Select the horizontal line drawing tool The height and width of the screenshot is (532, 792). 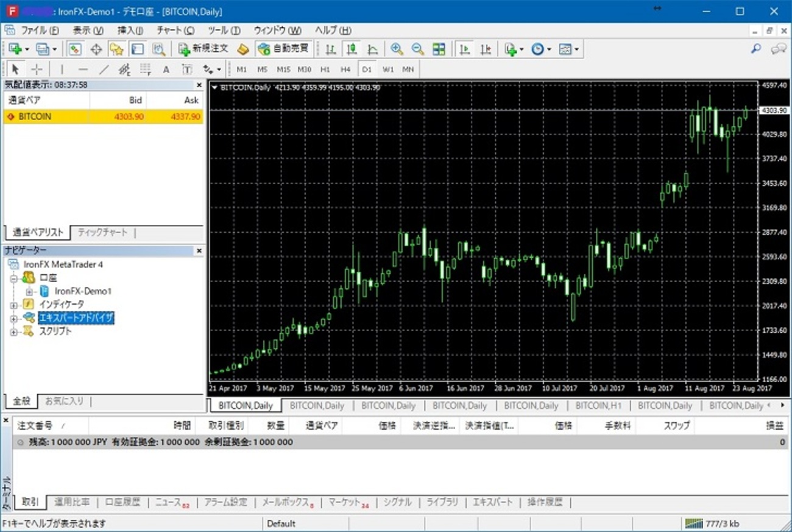(x=83, y=69)
